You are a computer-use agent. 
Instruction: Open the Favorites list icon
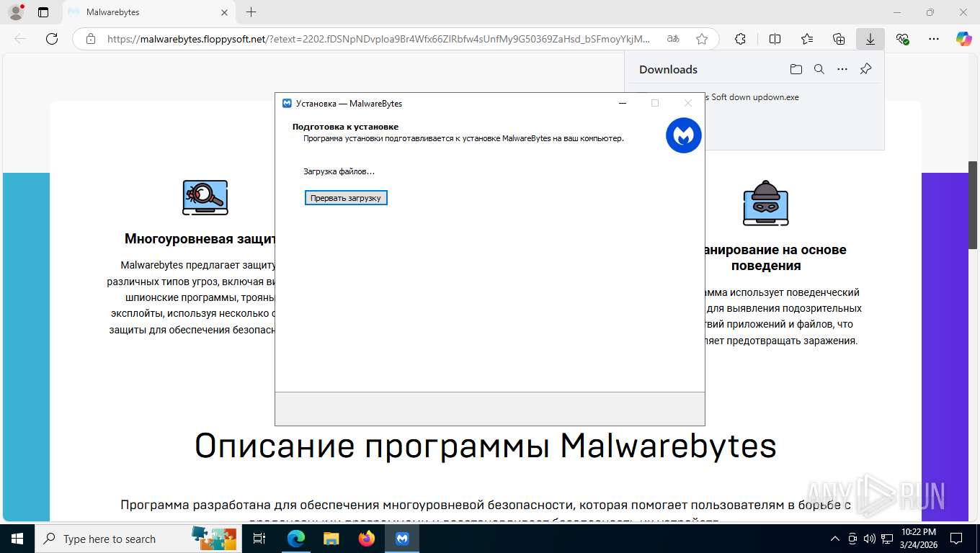click(x=807, y=39)
